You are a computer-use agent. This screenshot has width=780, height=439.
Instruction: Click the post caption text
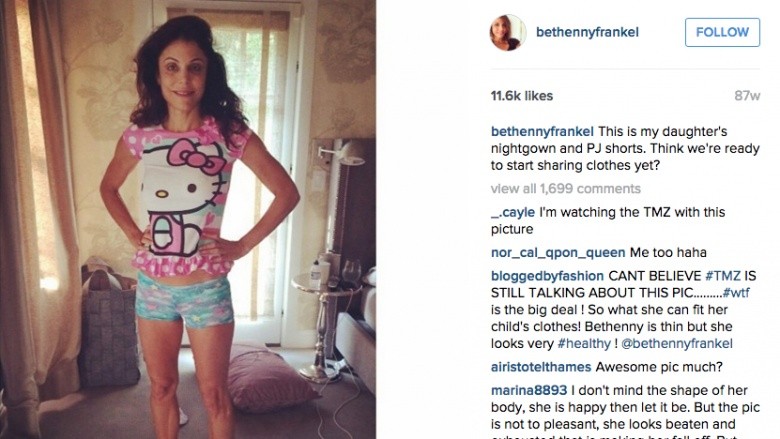pos(625,148)
